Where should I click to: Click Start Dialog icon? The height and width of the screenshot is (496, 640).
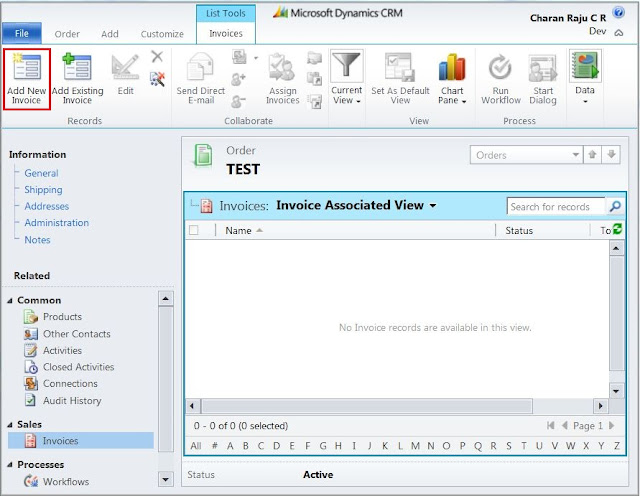coord(542,68)
